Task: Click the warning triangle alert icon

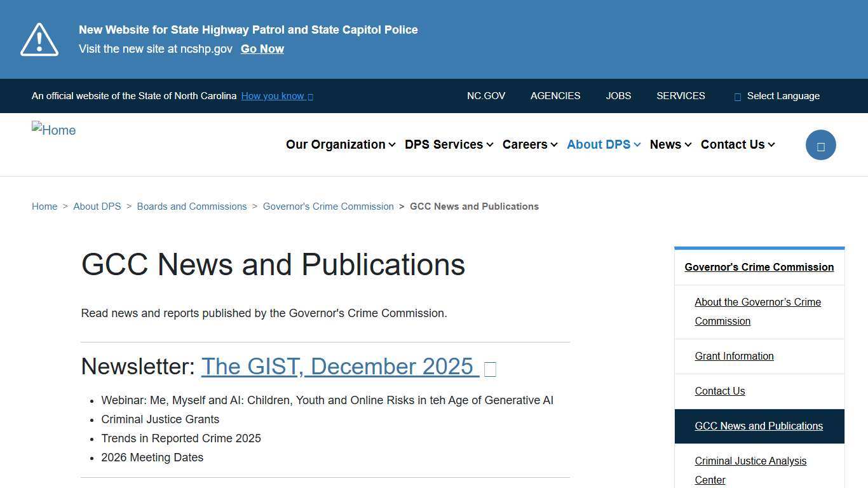Action: 39,39
